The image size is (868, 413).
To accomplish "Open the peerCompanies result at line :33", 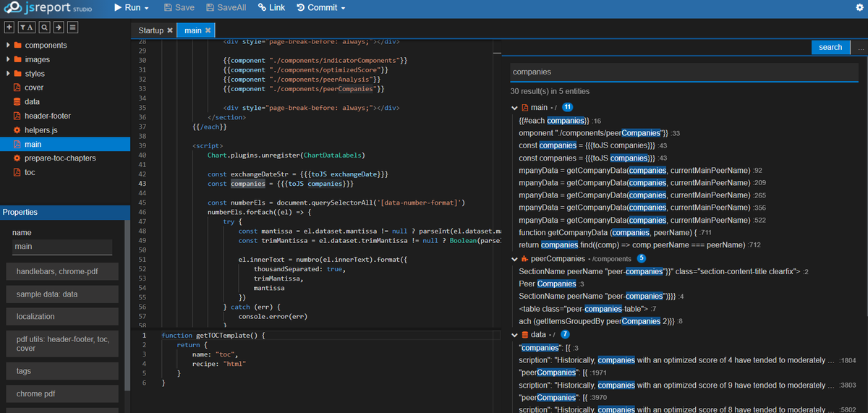I will pyautogui.click(x=599, y=133).
